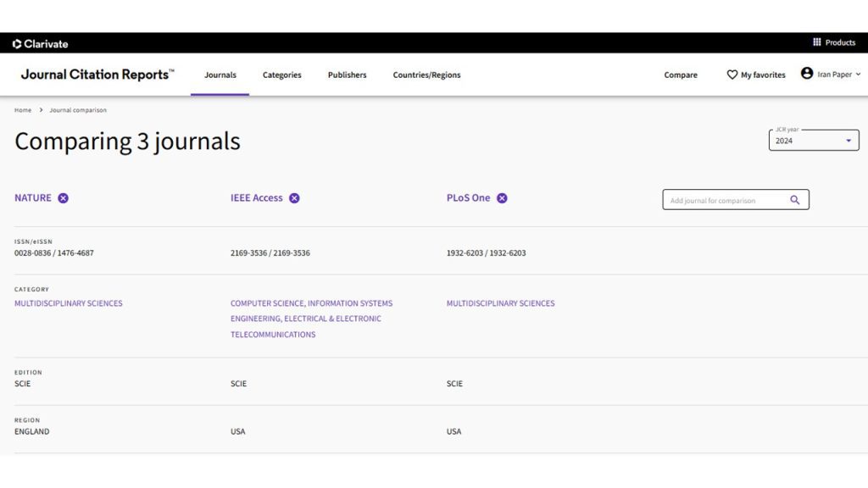868x488 pixels.
Task: Select ISSN text 1932-6203 / 1932-6203
Action: 486,252
